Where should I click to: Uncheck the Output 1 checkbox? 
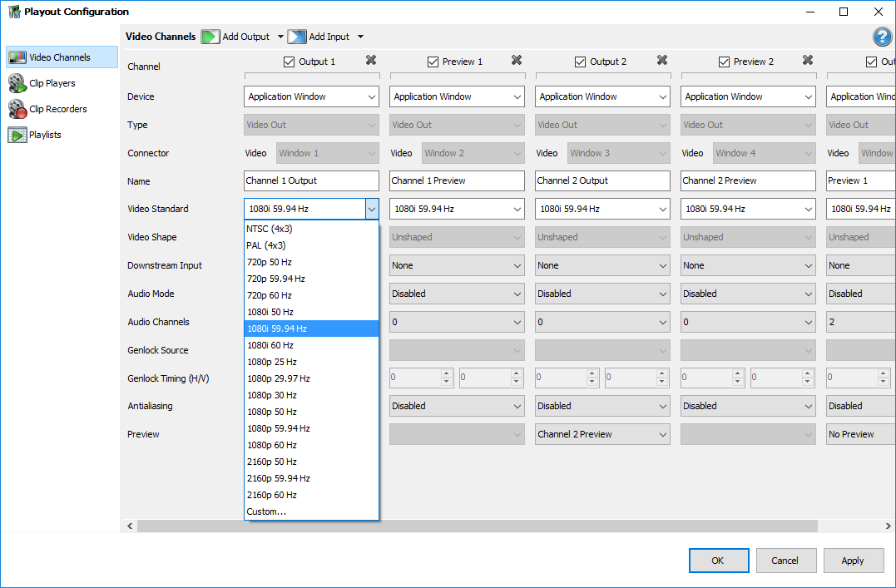[290, 62]
